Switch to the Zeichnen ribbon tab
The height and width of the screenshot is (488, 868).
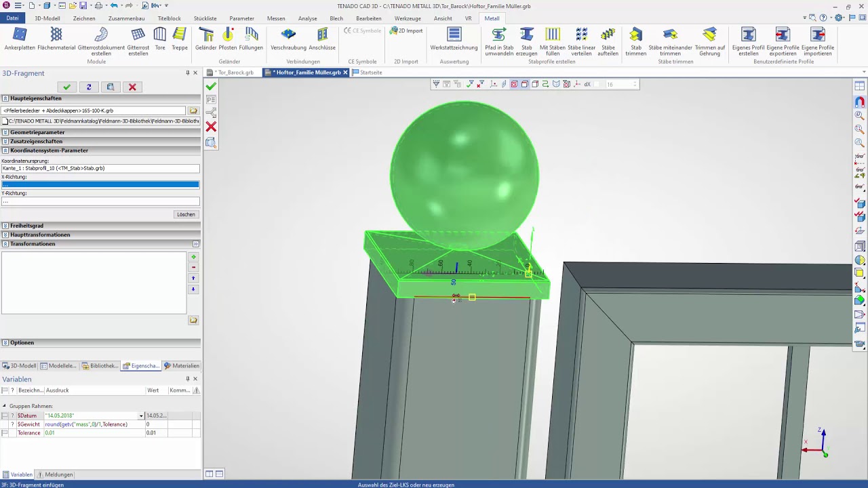[84, 18]
